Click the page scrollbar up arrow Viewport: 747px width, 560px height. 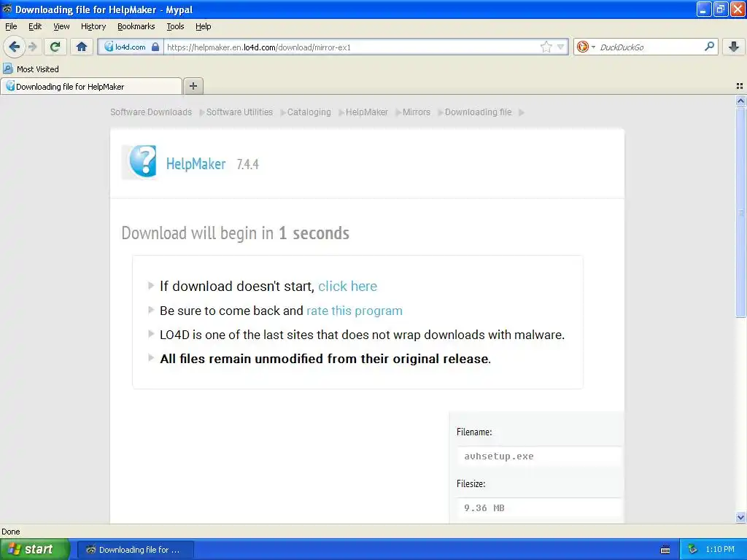tap(740, 101)
